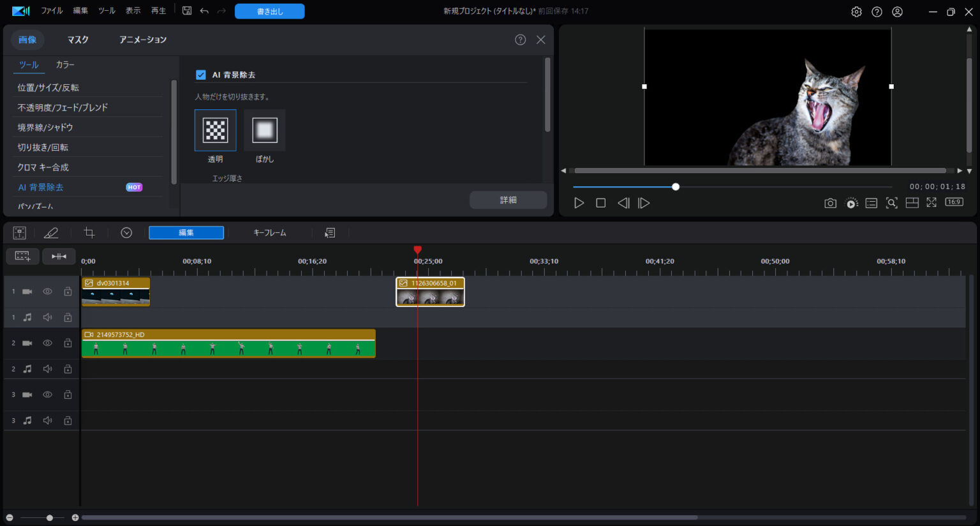Image resolution: width=980 pixels, height=526 pixels.
Task: Open the split-screen layout icon under the preview
Action: 912,202
